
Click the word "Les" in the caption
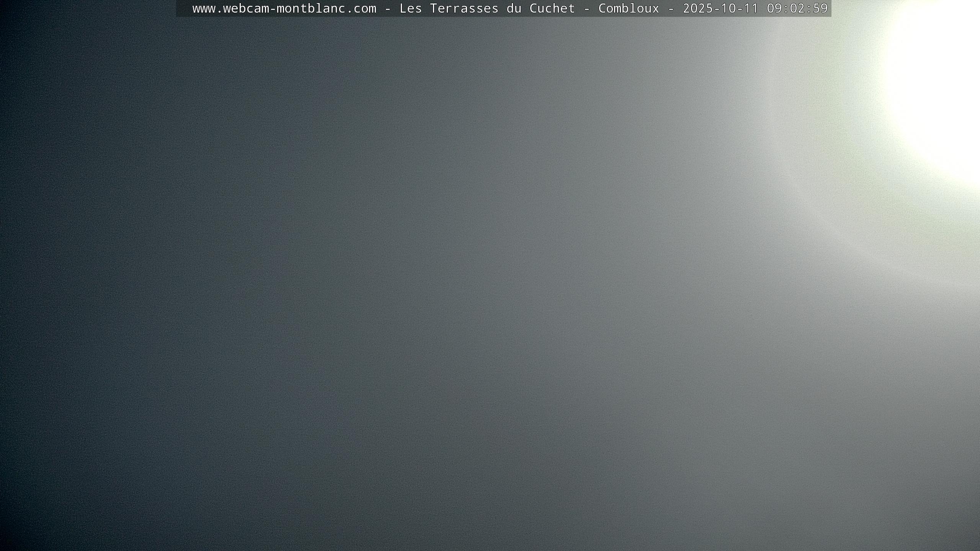tap(410, 8)
